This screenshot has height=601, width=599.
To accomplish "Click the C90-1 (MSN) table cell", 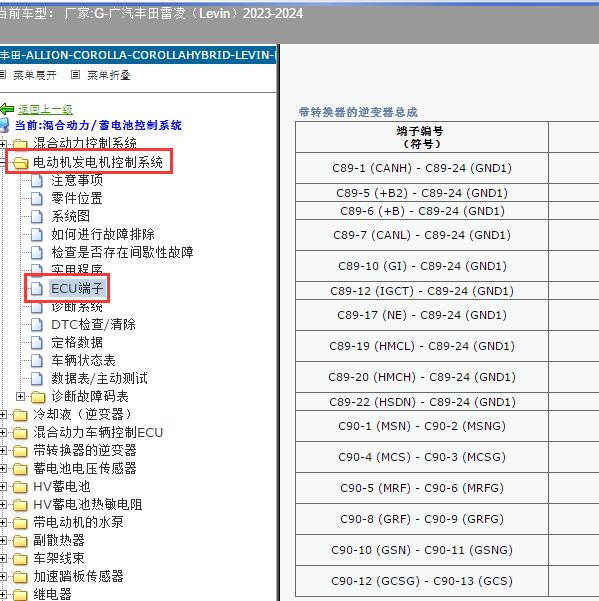I will click(x=422, y=426).
